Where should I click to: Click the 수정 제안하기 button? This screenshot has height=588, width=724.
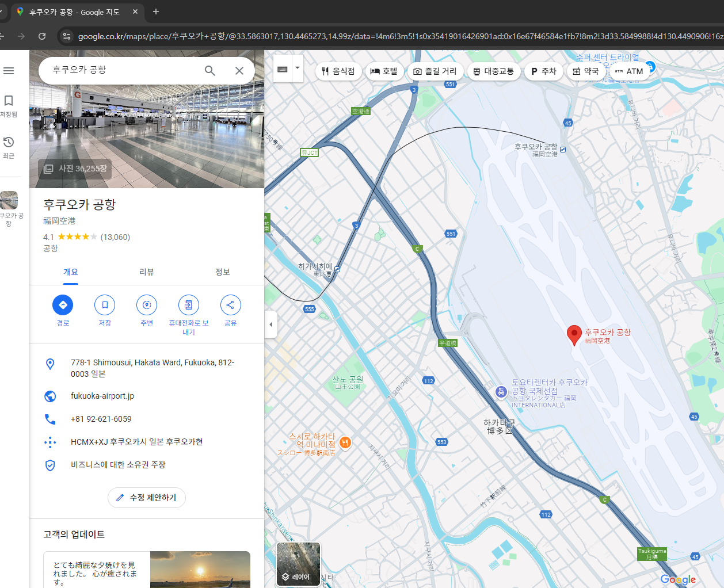(x=146, y=498)
